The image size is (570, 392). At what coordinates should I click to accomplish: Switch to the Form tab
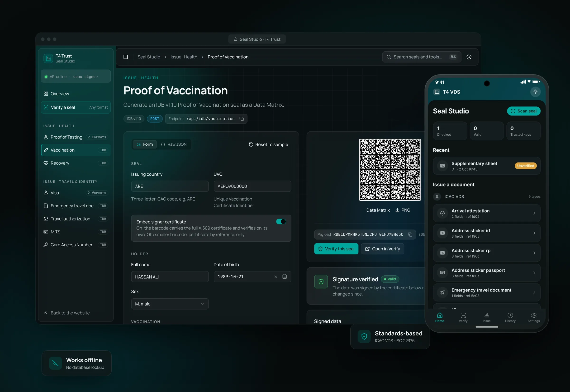[x=145, y=144]
